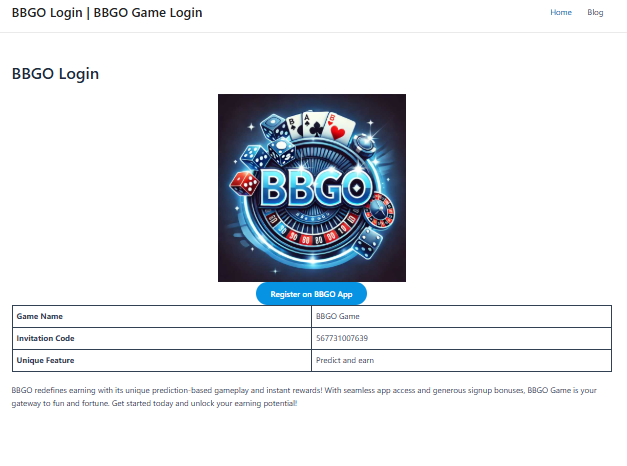Viewport: 627px width, 466px height.
Task: Click the Register on BBGO App button
Action: [311, 294]
